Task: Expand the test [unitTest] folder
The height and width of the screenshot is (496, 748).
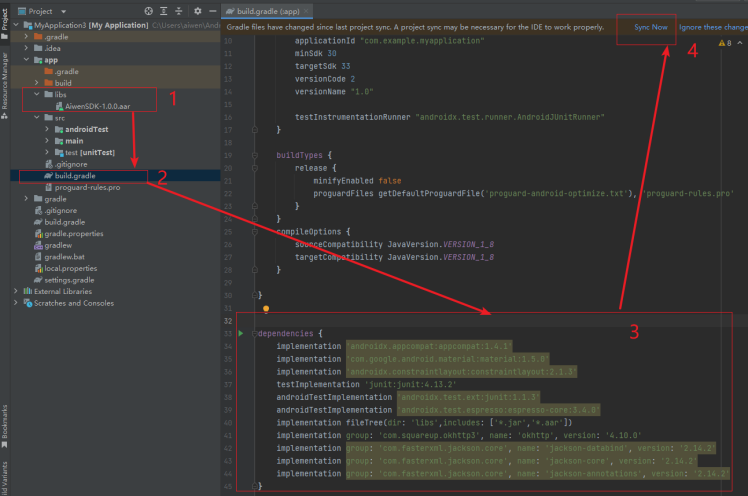Action: click(x=47, y=152)
